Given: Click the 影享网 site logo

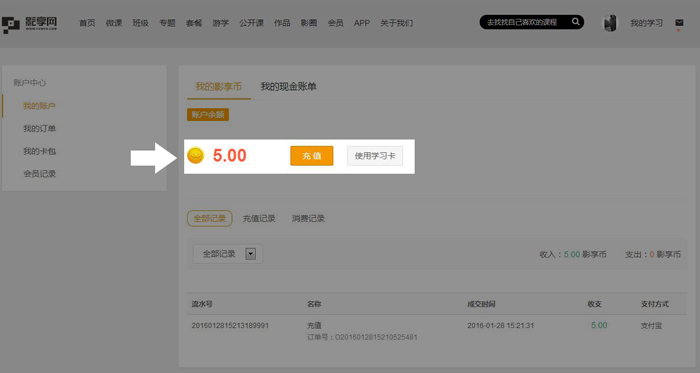Looking at the screenshot, I should [29, 24].
